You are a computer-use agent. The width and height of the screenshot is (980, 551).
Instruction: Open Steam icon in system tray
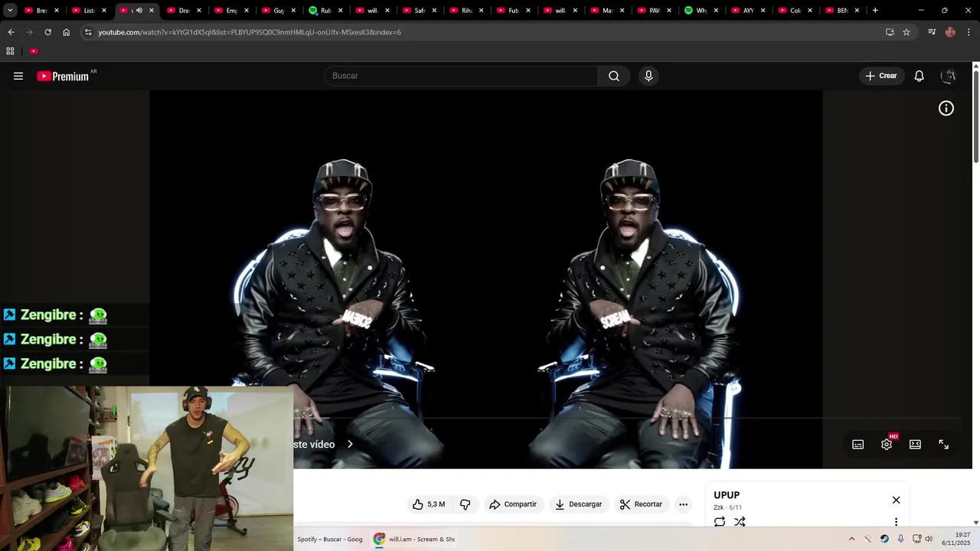coord(884,540)
